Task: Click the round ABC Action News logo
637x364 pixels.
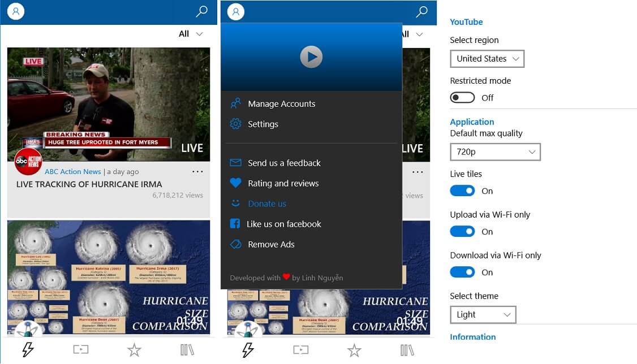Action: coord(28,161)
